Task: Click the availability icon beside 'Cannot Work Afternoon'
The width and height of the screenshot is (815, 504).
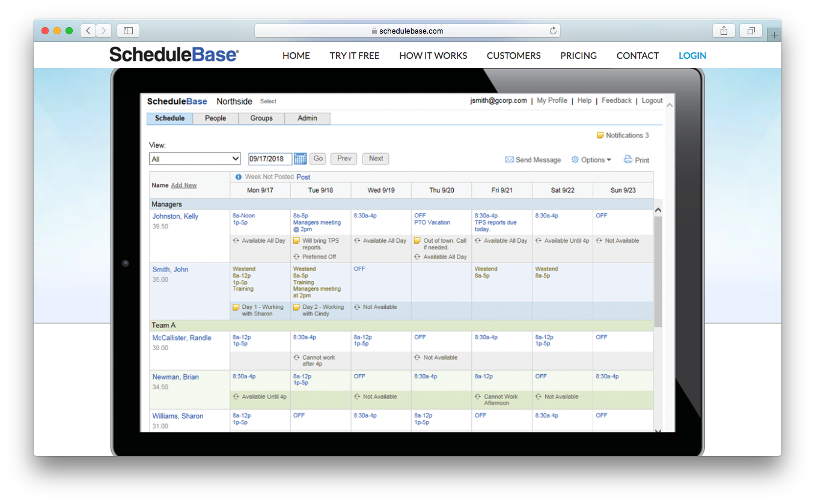Action: [x=478, y=396]
